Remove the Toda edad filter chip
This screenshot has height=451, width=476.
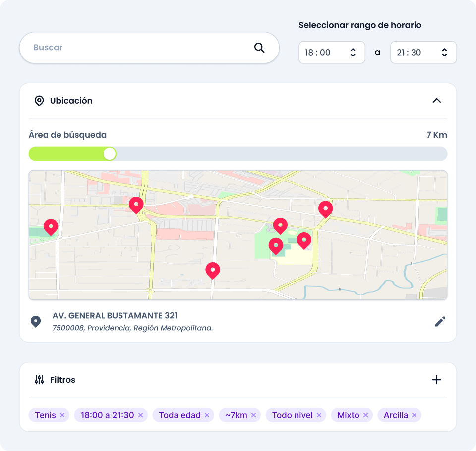(207, 415)
